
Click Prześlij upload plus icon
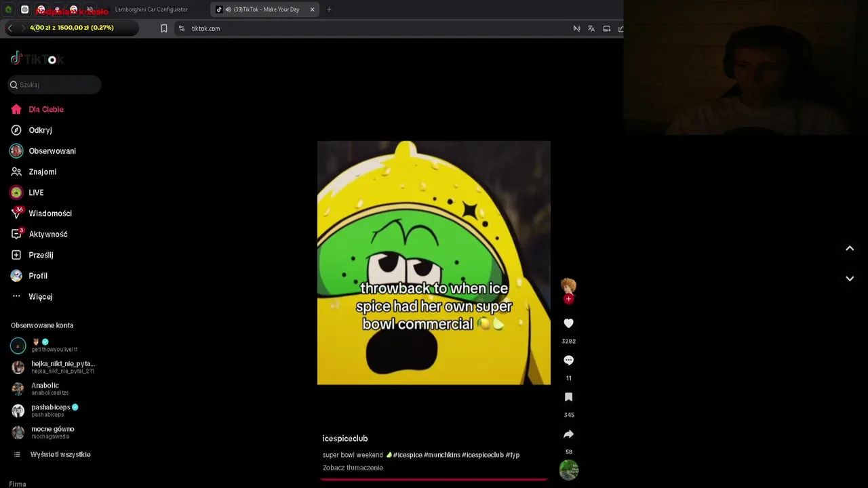coord(16,256)
